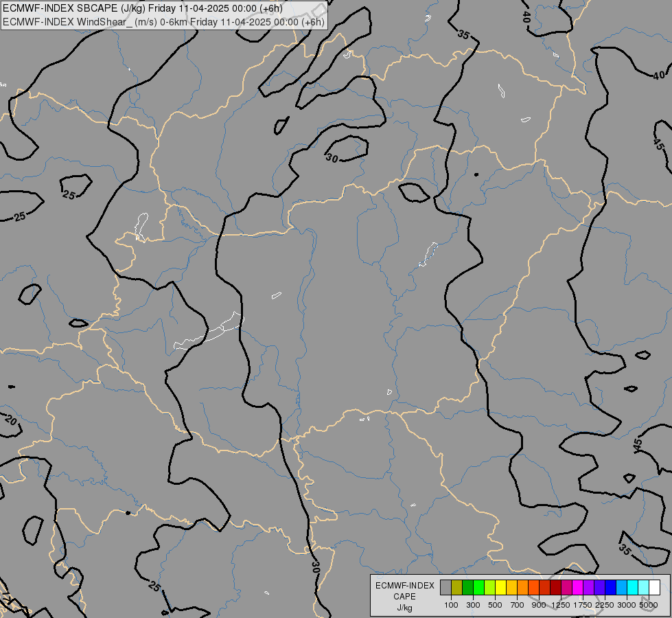The width and height of the screenshot is (672, 618).
Task: Select the orange swatch right of the 700 tick
Action: [x=522, y=587]
